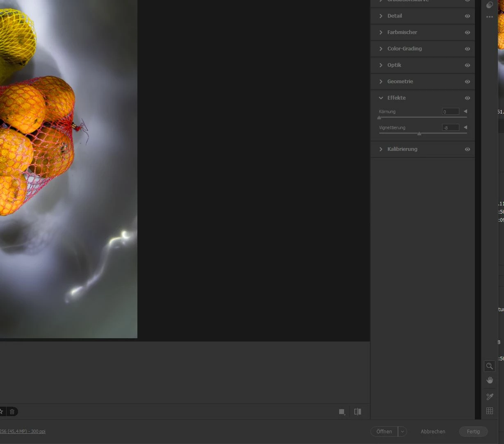Viewport: 504px width, 444px height.
Task: Expand the Optik panel
Action: [381, 65]
